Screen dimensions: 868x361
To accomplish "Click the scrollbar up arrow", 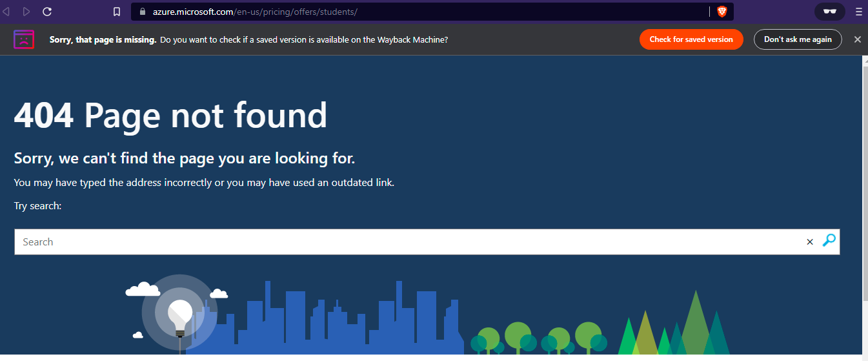I will click(865, 61).
